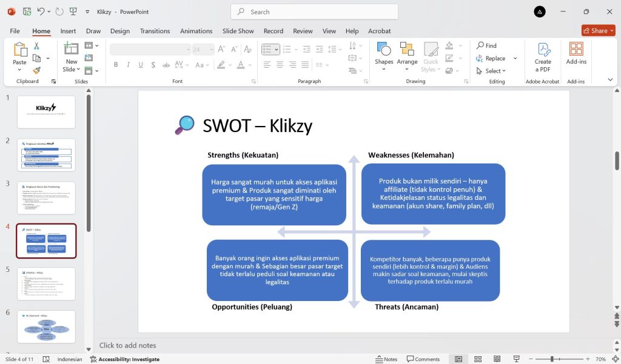
Task: Start Slide Show from the status bar icon
Action: coord(516,359)
